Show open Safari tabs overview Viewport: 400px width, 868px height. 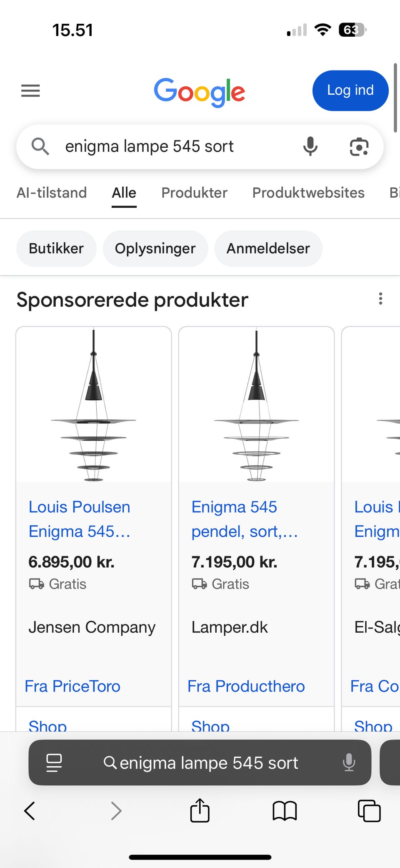point(369,811)
